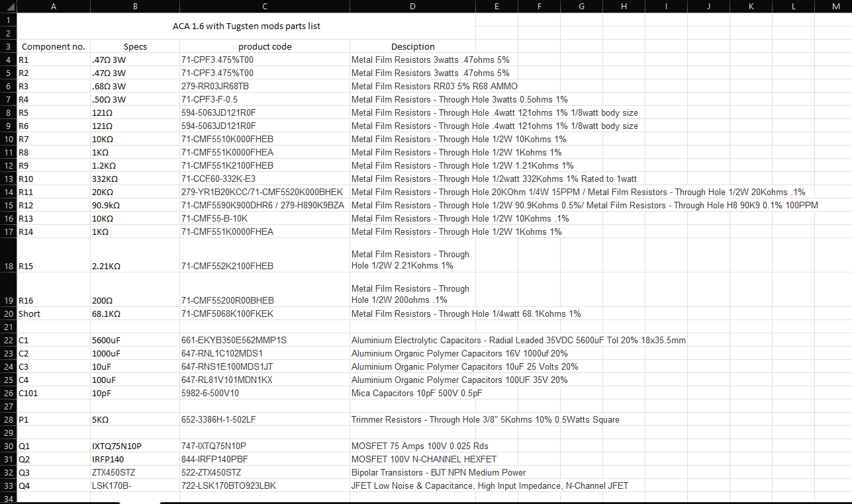Image resolution: width=852 pixels, height=504 pixels.
Task: Click product code '661-EKYB350E562MMP1S'
Action: 265,340
